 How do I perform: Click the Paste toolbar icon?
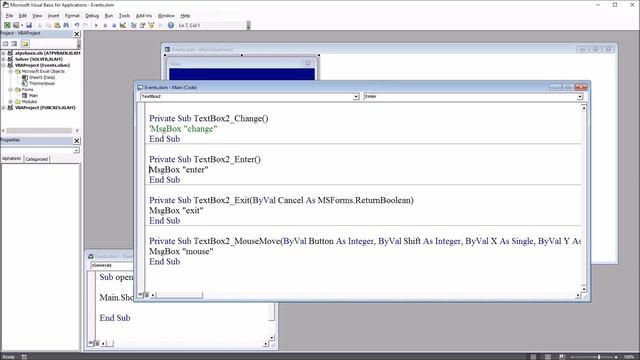[x=57, y=25]
